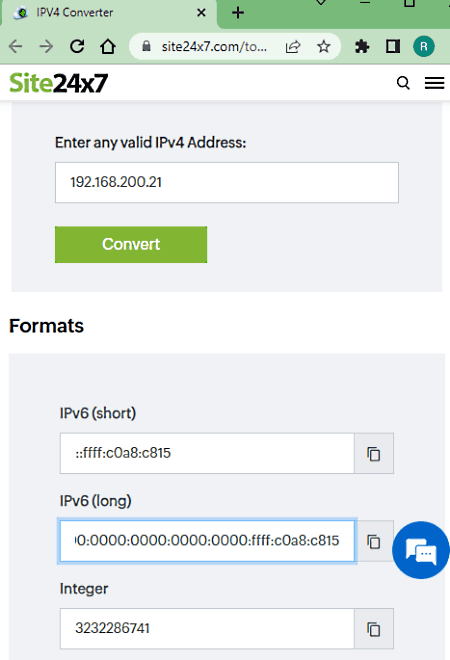Focus the IPv4 Address input field
Screen dimensions: 450x660
point(227,182)
